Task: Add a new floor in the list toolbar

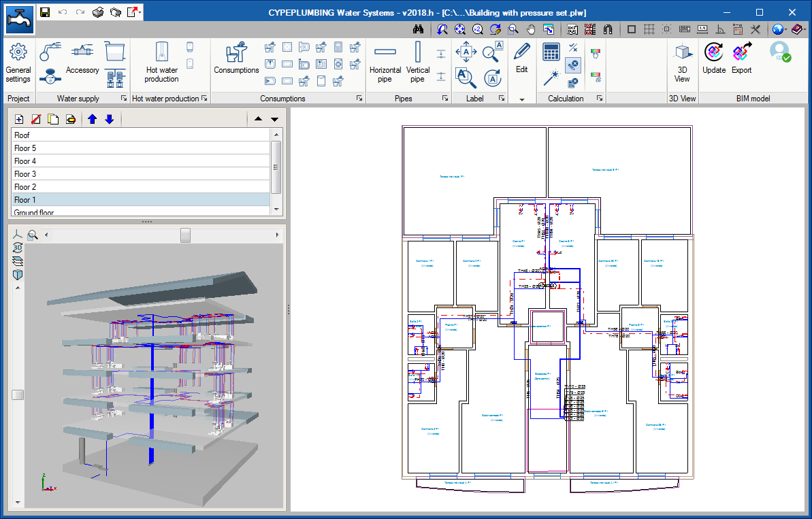Action: [x=19, y=119]
